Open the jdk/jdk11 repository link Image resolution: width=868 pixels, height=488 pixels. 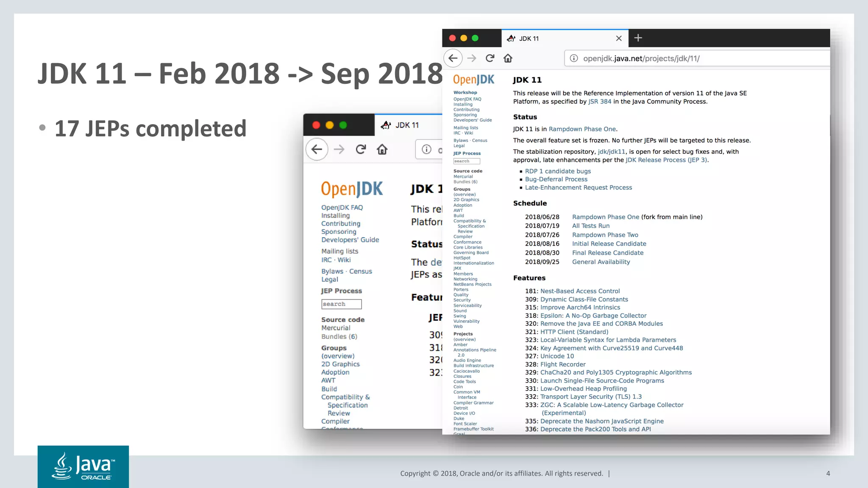(x=611, y=152)
